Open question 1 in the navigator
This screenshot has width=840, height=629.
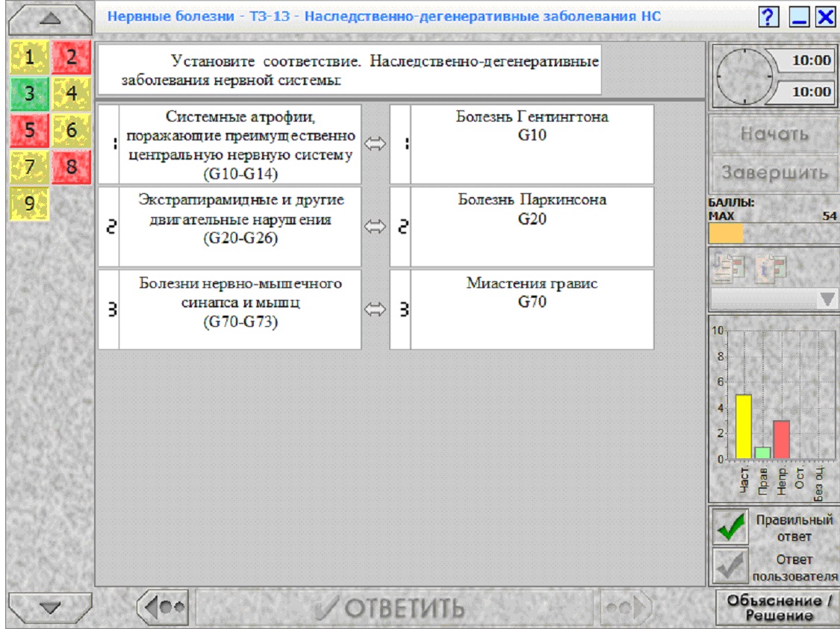tap(29, 57)
